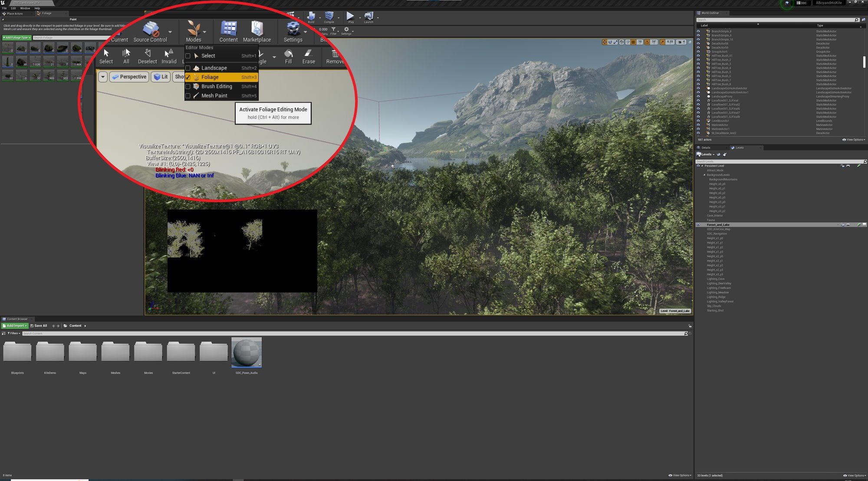The image size is (868, 481).
Task: Hide LevelBounds1 actor using eye icon
Action: click(698, 121)
